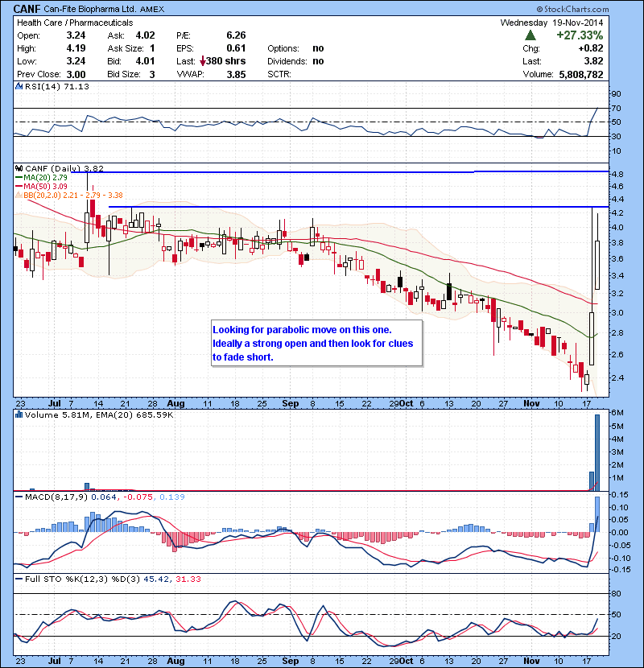This screenshot has width=644, height=668.
Task: Click the EPS value 0.61
Action: point(236,48)
